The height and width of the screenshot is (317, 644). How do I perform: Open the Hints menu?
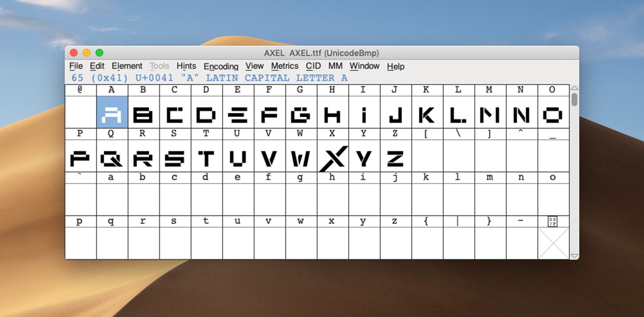(x=186, y=66)
